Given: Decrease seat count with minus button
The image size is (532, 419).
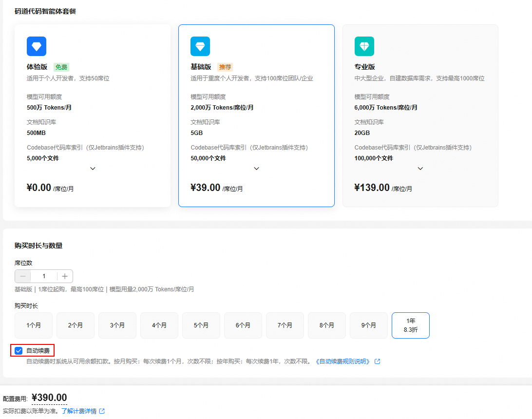Looking at the screenshot, I should tap(23, 276).
